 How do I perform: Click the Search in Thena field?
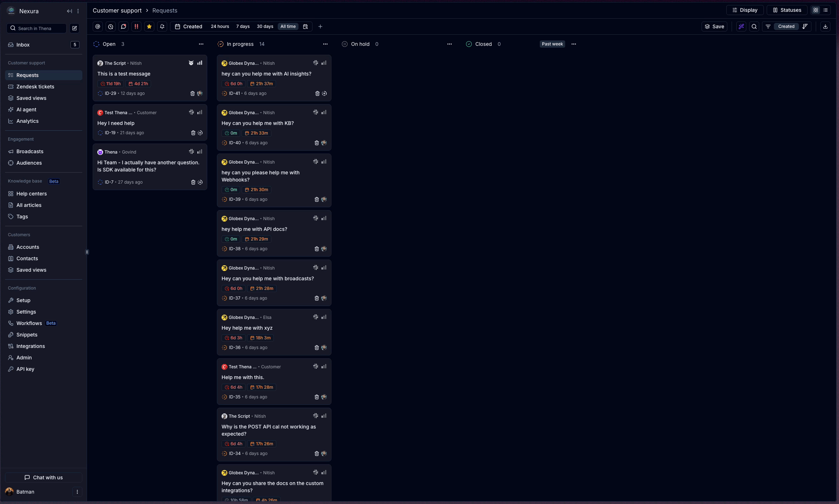coord(37,28)
